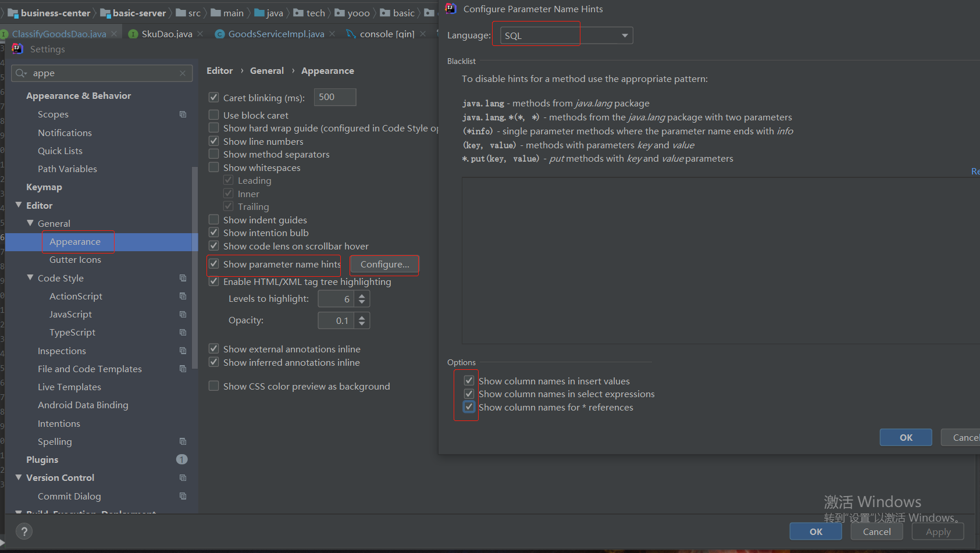Click the copy-settings icon next to Inspections

[x=183, y=351]
